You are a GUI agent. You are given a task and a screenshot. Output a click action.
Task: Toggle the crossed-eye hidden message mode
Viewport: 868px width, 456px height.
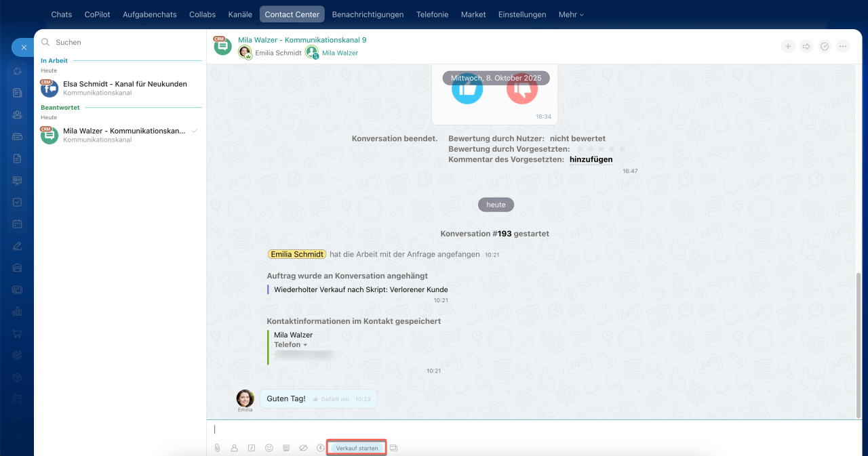click(303, 448)
